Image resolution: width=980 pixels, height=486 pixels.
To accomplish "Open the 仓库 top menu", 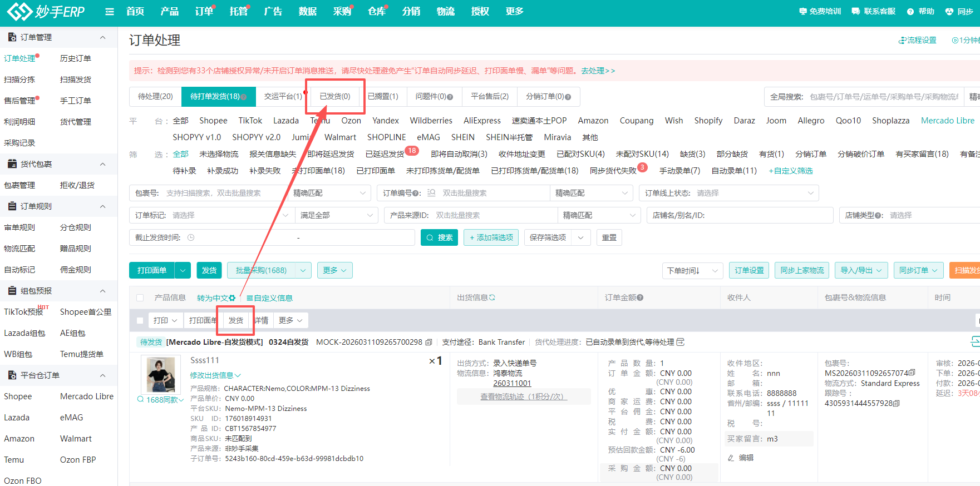I will point(377,12).
